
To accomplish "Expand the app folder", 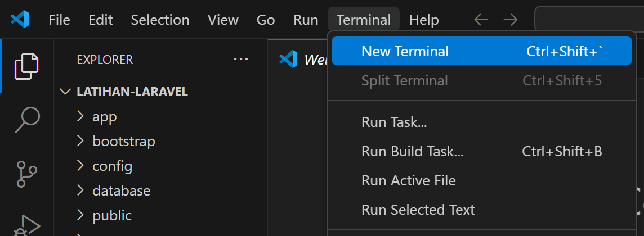I will click(104, 117).
